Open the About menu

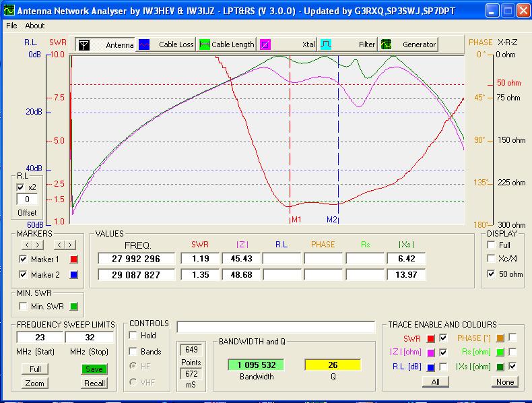(34, 26)
